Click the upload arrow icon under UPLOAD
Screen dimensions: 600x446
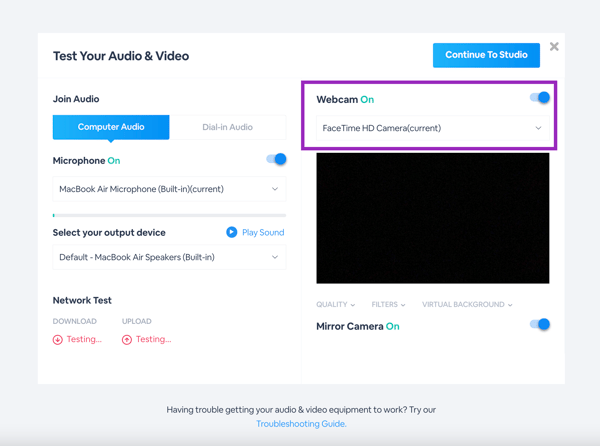point(127,340)
